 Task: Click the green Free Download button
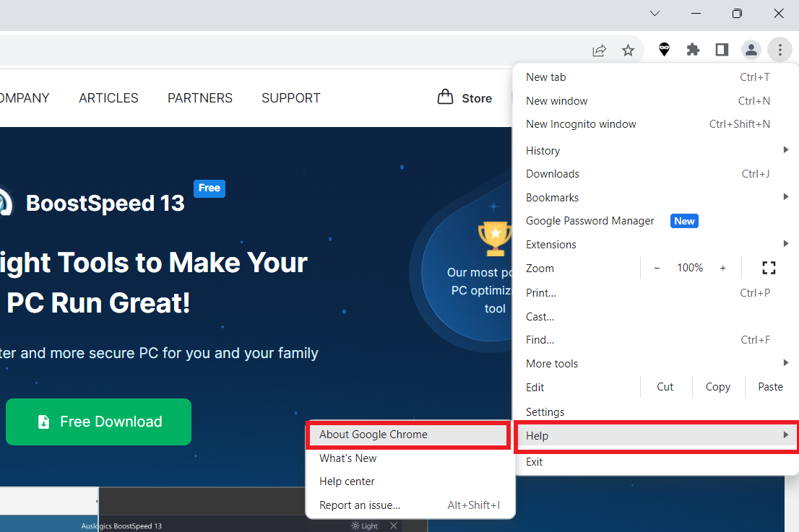pyautogui.click(x=98, y=422)
